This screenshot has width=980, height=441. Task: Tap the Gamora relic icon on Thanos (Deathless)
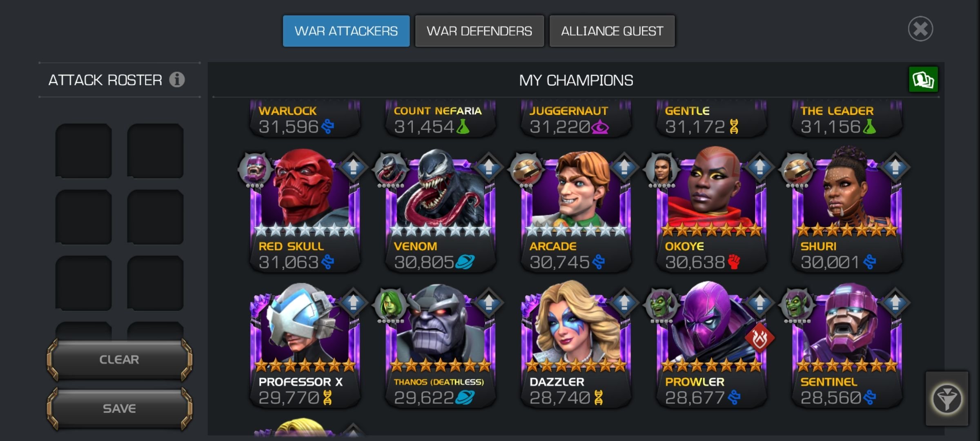click(391, 305)
